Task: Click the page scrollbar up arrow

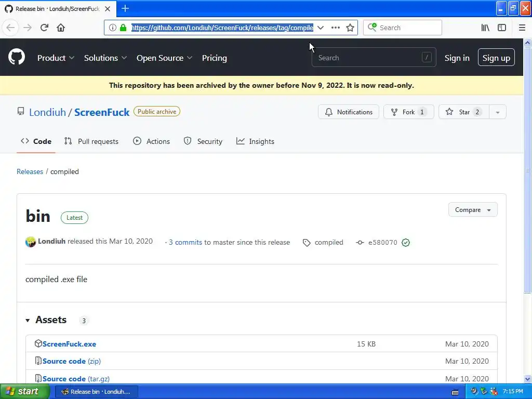Action: pyautogui.click(x=527, y=43)
